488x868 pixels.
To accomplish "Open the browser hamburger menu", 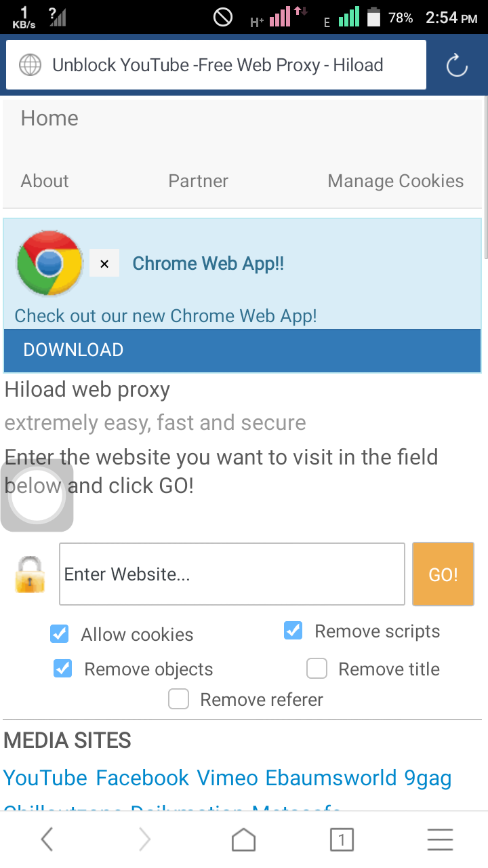I will [x=440, y=840].
